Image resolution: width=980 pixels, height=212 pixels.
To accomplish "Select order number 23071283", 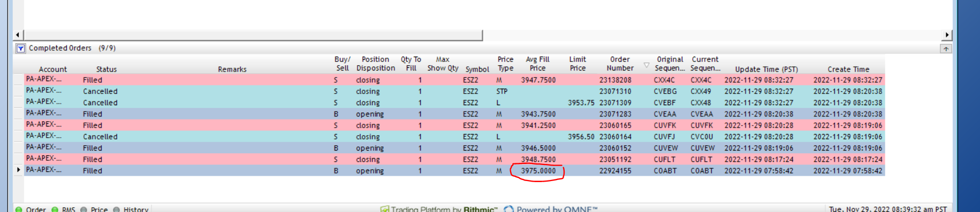I will pyautogui.click(x=616, y=114).
